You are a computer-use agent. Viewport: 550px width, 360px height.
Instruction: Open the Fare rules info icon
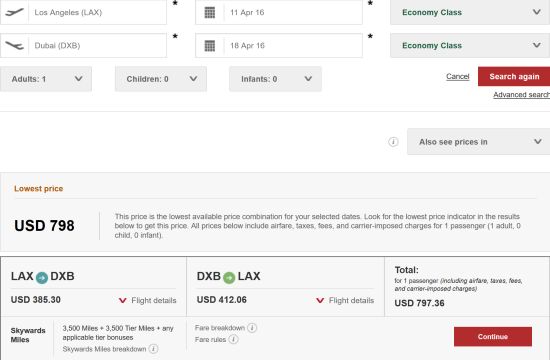tap(234, 339)
